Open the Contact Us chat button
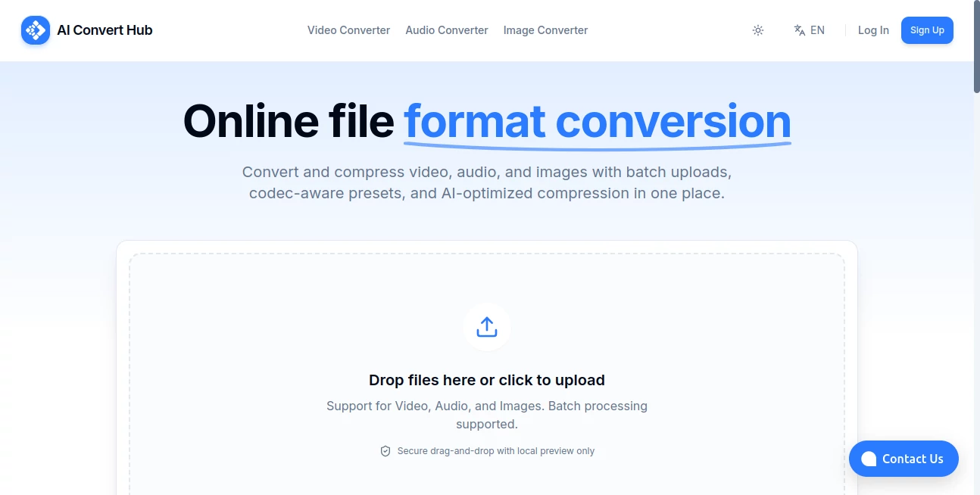The image size is (980, 495). (903, 459)
